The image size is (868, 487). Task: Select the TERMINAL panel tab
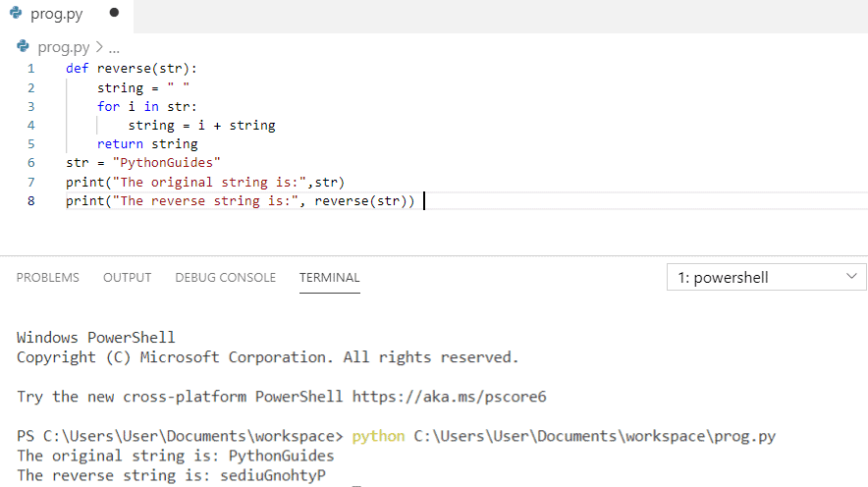click(x=329, y=278)
